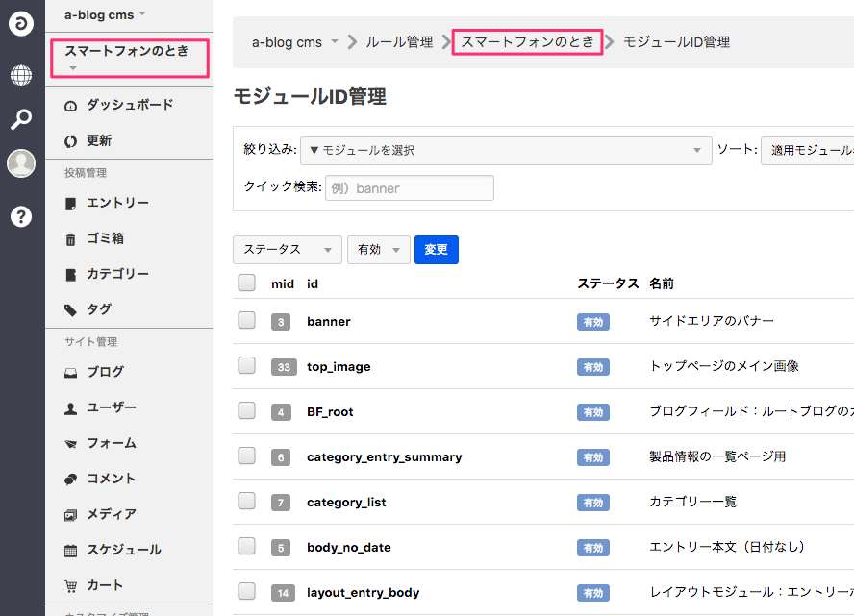Expand the モジュールを選択 filter dropdown
This screenshot has width=854, height=616.
(505, 151)
